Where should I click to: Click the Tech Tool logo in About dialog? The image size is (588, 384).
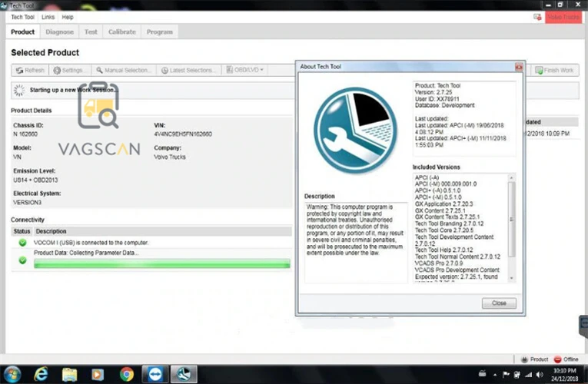click(355, 131)
